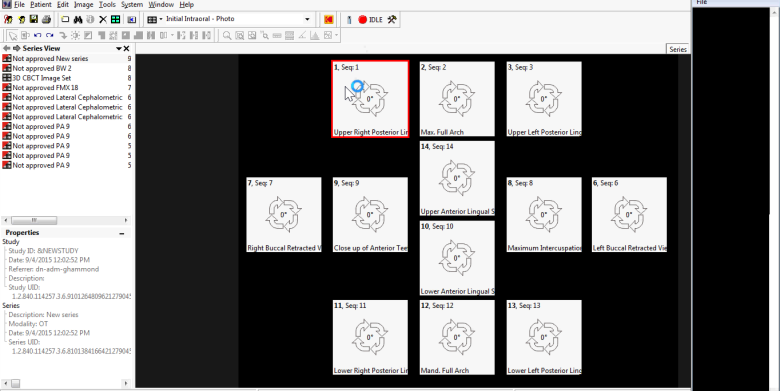This screenshot has width=780, height=391.
Task: Select the 3D CBCT Image Set series
Action: 42,78
